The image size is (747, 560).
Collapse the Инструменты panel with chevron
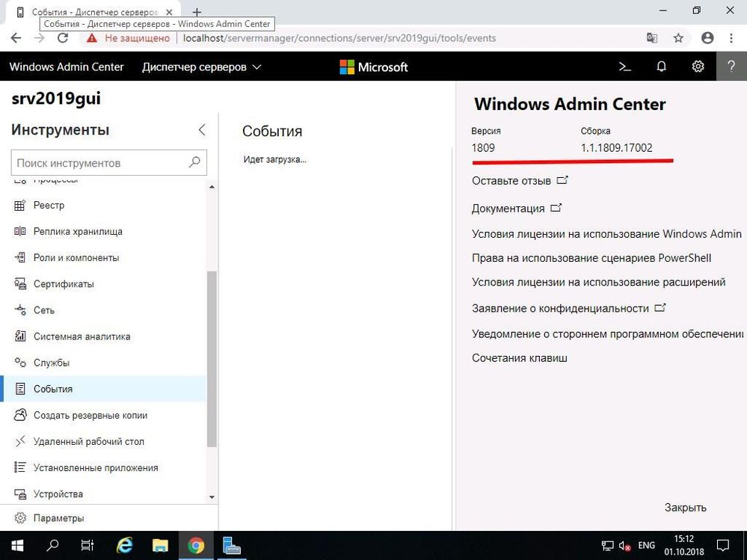[x=202, y=129]
